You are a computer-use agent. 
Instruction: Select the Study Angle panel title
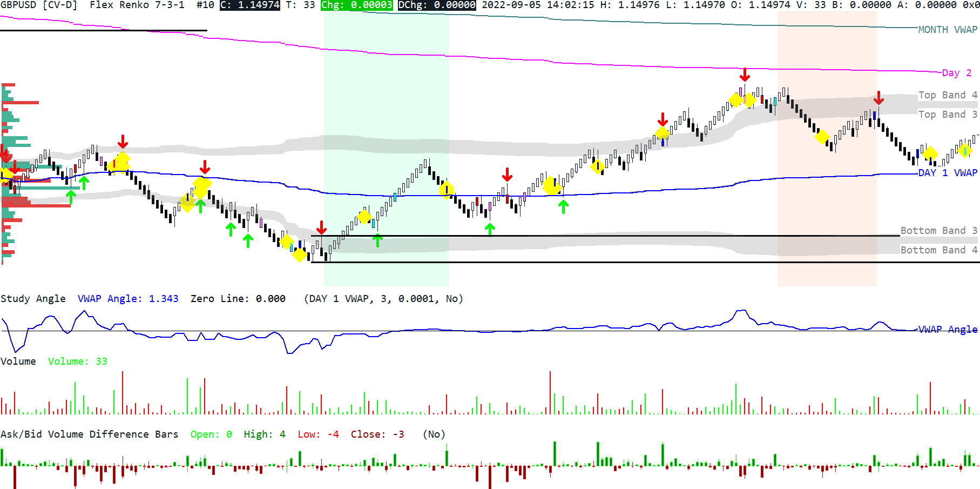click(x=33, y=299)
